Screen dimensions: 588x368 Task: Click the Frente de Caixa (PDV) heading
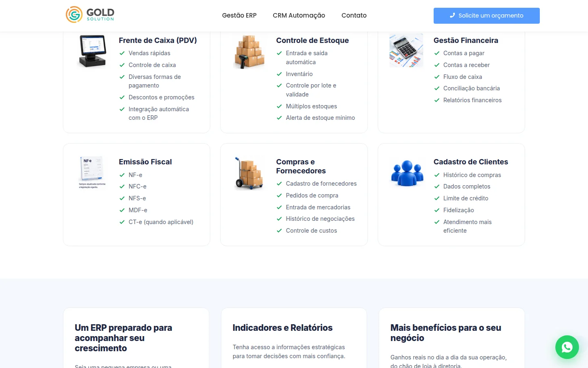[x=158, y=40]
